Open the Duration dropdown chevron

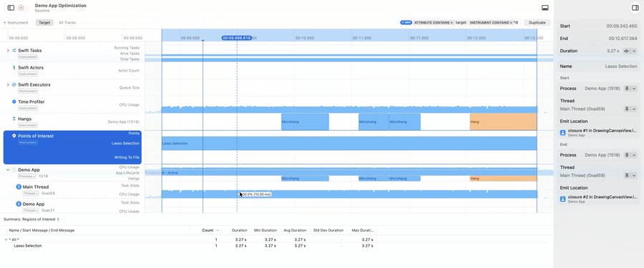634,51
